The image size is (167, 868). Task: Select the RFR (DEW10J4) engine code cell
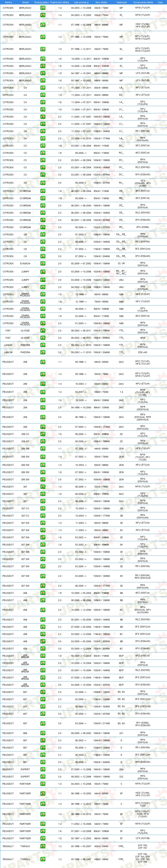click(x=143, y=407)
